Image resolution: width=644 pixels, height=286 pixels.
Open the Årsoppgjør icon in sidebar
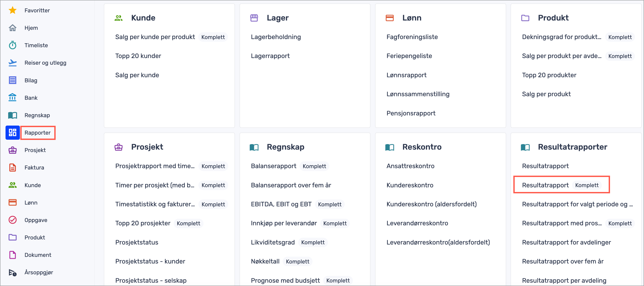pyautogui.click(x=13, y=272)
